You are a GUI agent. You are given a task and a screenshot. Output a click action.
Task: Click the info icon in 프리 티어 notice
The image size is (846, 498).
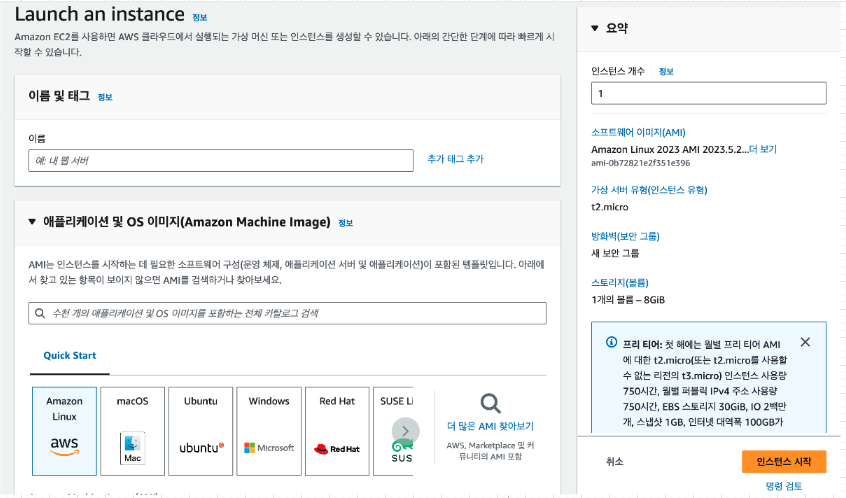[x=611, y=342]
